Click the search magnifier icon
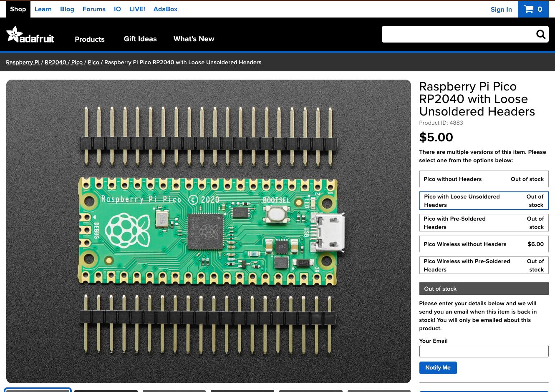This screenshot has height=392, width=555. 541,34
